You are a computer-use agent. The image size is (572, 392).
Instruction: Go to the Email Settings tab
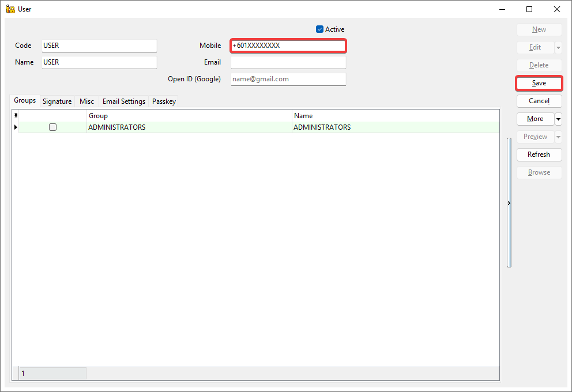[x=124, y=101]
